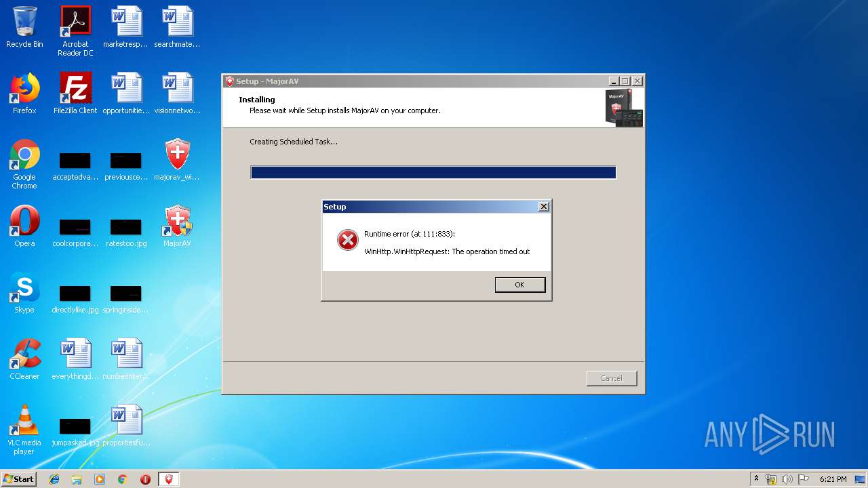Select the springinside image file
This screenshot has height=488, width=868.
(x=126, y=298)
